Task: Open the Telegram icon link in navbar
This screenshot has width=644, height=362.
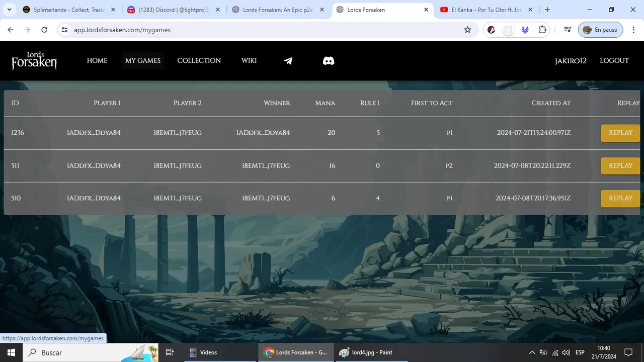Action: pyautogui.click(x=288, y=61)
